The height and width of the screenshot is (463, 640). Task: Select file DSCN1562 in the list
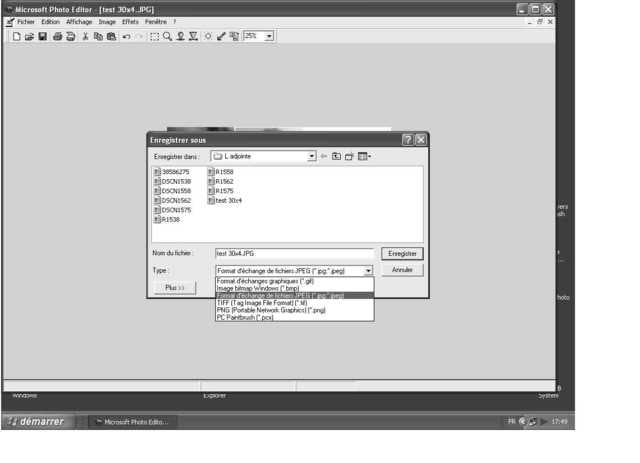pos(172,200)
